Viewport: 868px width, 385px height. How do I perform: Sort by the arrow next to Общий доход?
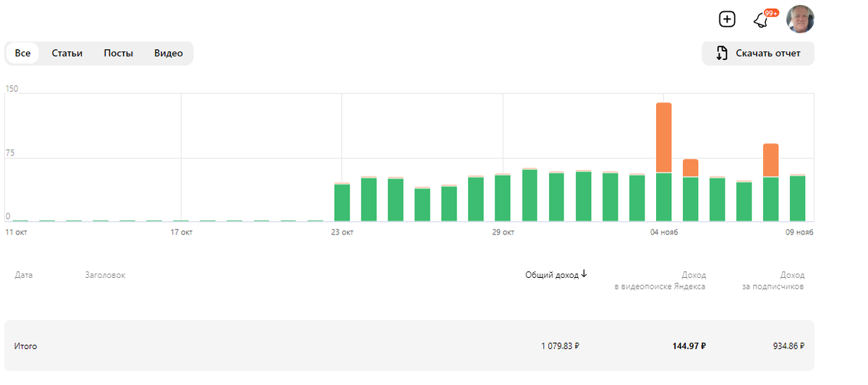(x=584, y=274)
